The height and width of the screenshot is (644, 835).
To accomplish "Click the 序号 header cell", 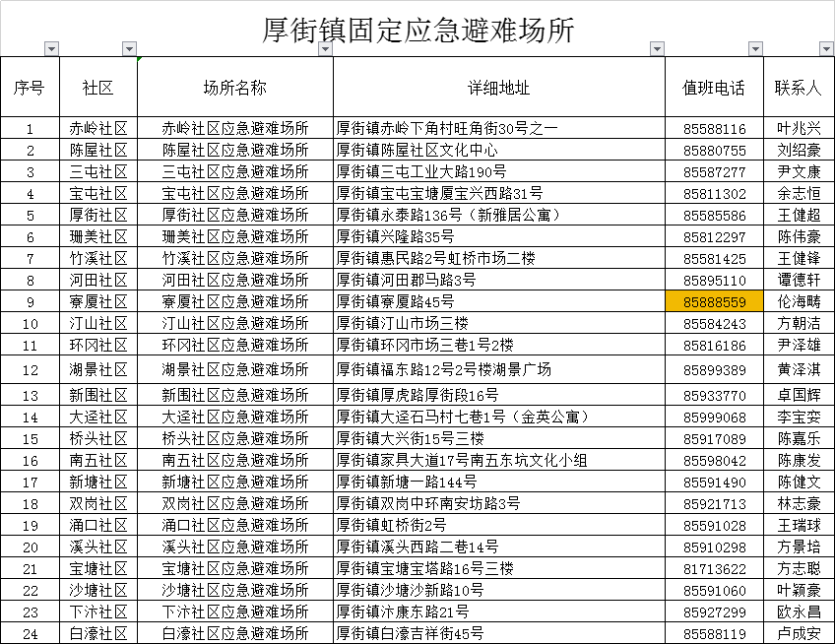I will click(x=30, y=88).
